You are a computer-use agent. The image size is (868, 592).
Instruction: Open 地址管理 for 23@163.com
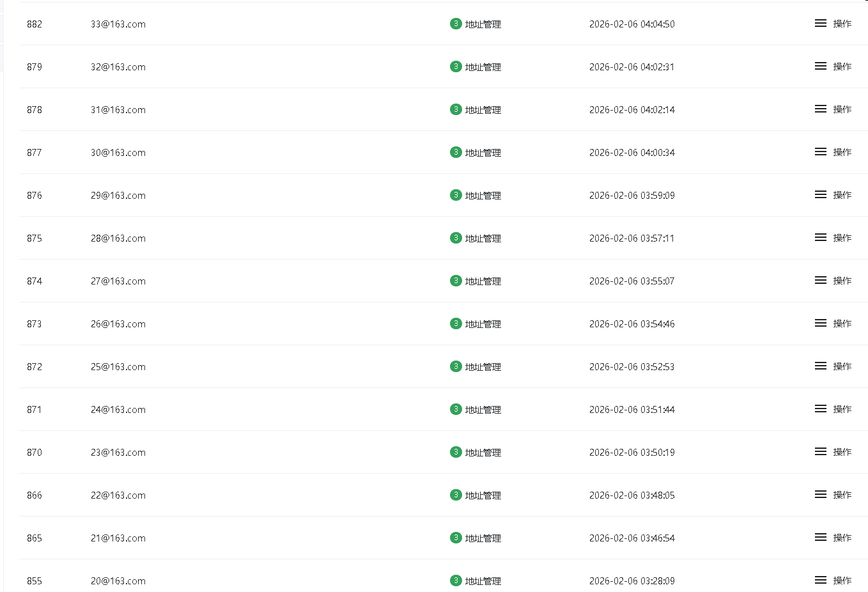pyautogui.click(x=483, y=453)
